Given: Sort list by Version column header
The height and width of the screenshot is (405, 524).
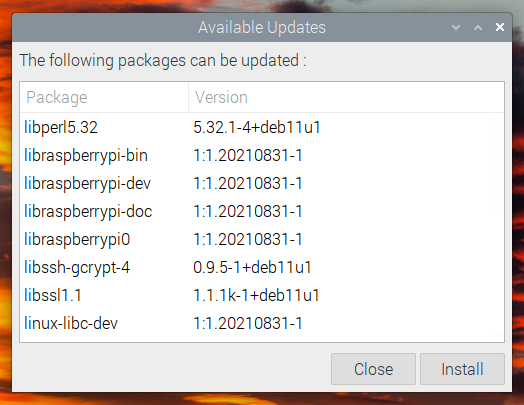Looking at the screenshot, I should (346, 97).
